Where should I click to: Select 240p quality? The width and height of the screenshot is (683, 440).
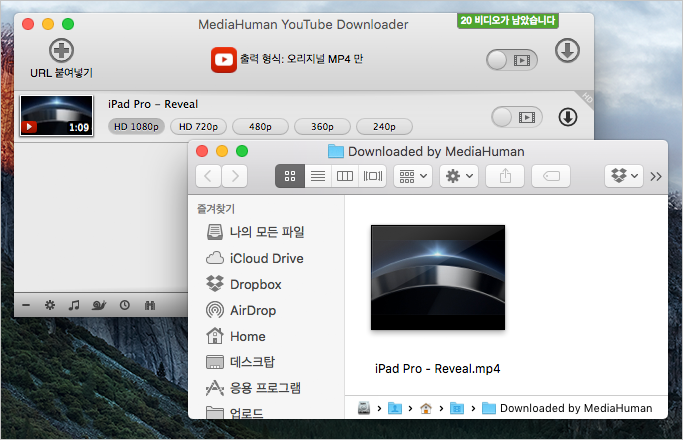point(384,127)
